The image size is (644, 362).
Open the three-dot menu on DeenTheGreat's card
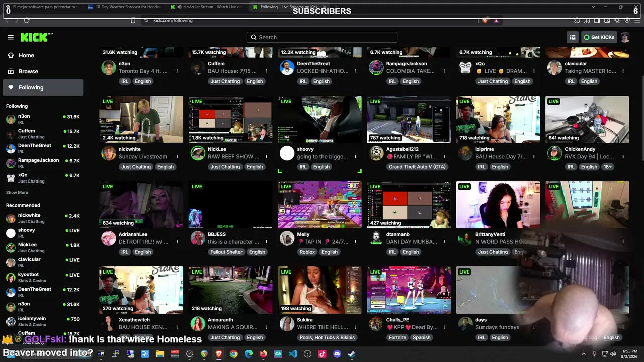click(355, 71)
